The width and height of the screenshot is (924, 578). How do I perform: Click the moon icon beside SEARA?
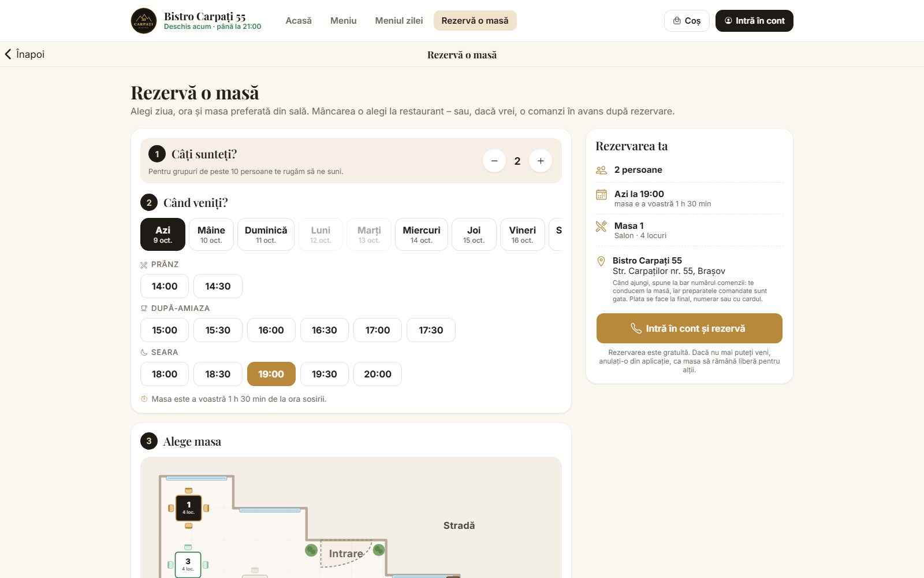144,352
